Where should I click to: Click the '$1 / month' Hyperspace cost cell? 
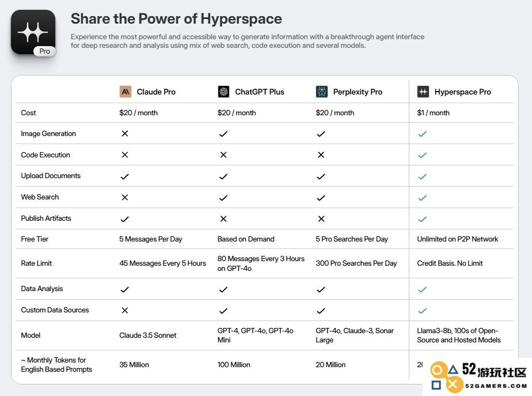point(434,113)
